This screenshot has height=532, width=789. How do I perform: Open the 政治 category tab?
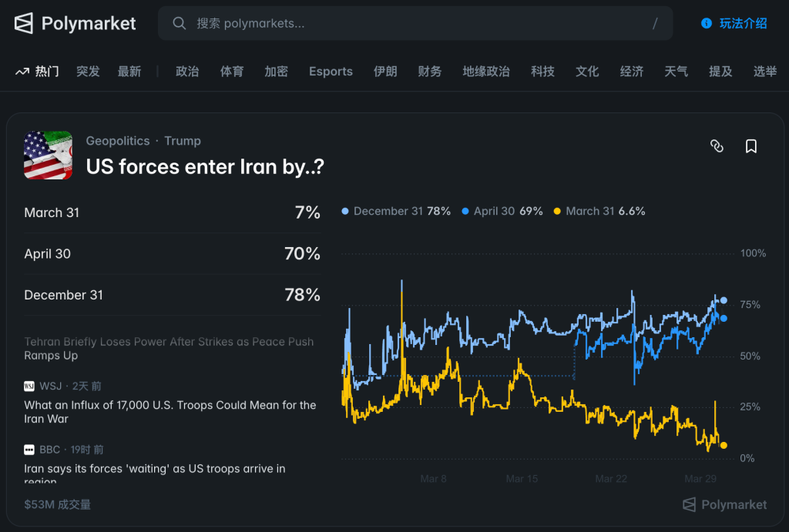187,72
